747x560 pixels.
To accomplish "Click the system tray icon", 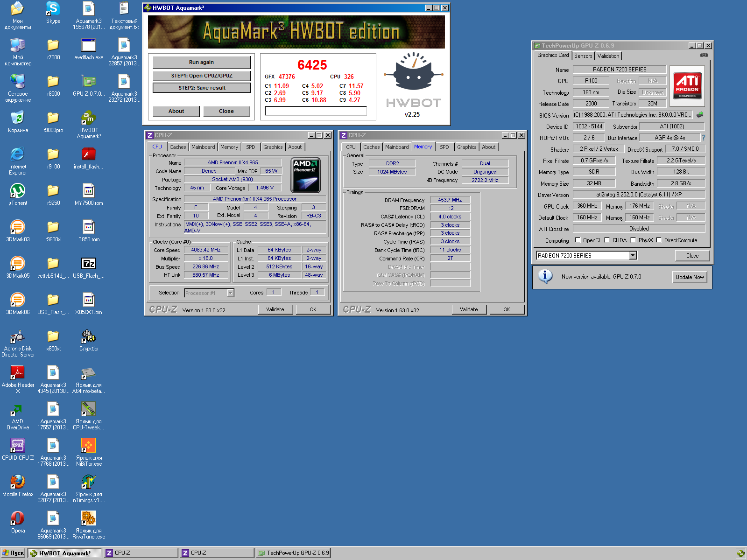I will pos(741,553).
